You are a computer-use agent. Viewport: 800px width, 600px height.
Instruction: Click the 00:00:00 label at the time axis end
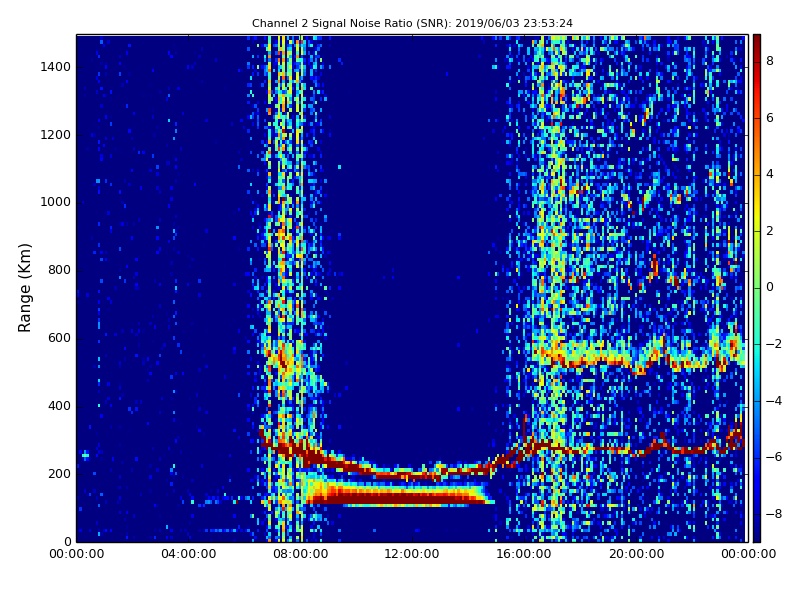click(x=748, y=554)
